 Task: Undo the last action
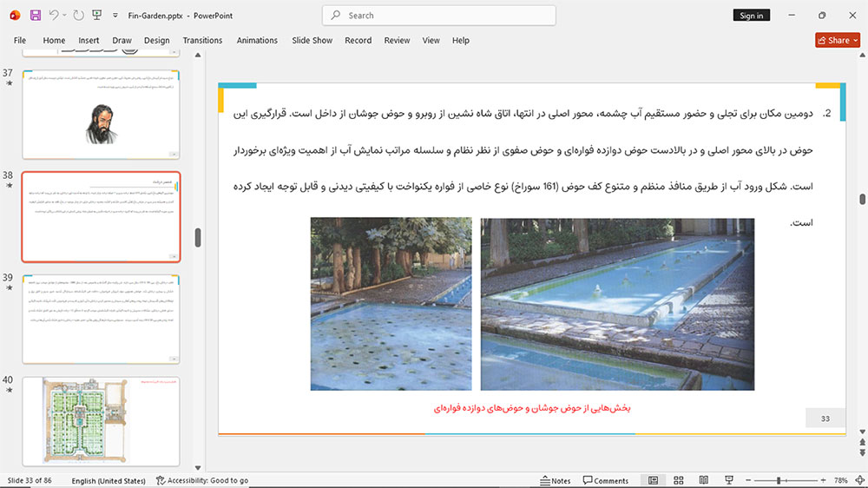53,16
